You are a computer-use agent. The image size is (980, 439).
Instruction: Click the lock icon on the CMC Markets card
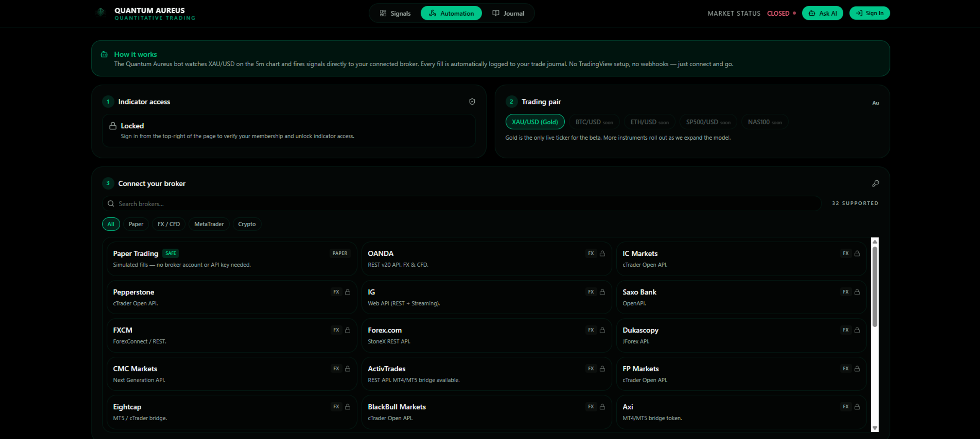(348, 369)
